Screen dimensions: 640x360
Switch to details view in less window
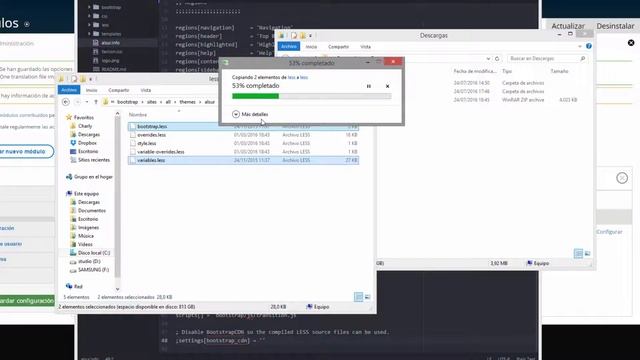tap(358, 297)
